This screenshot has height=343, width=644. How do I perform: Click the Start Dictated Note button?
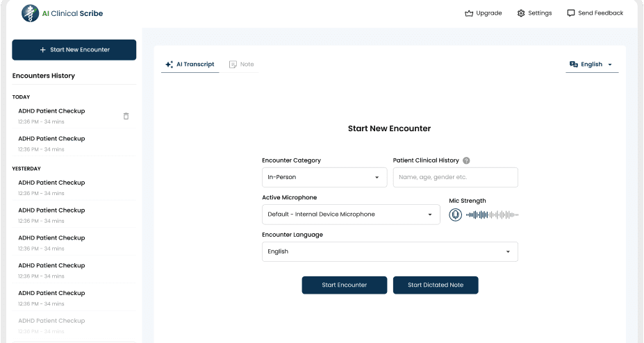click(436, 285)
